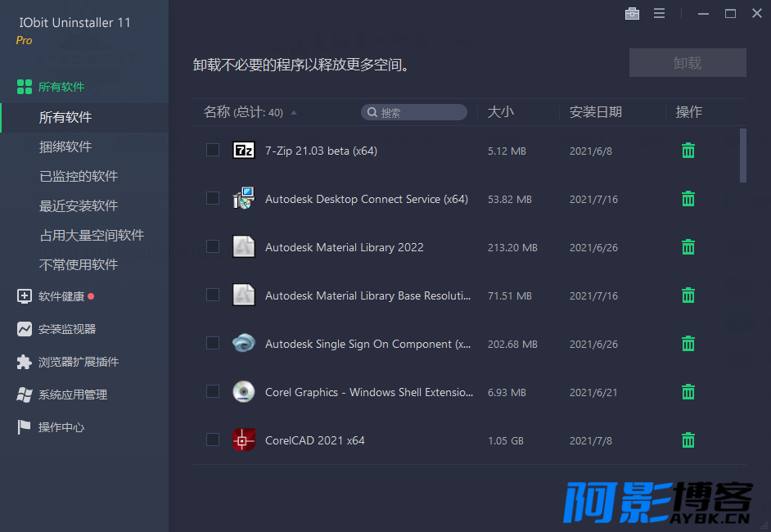Click the Autodesk Single Sign On Component icon
Viewport: 771px width, 532px height.
coord(243,343)
